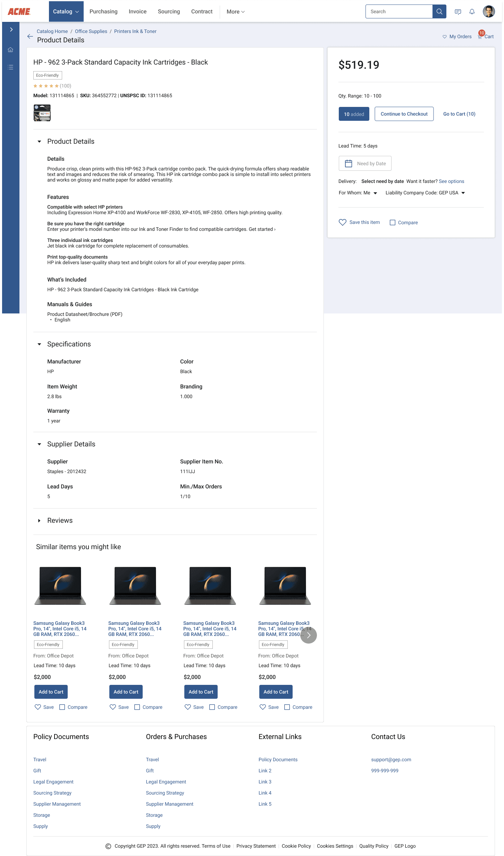Open the Invoice tab
Viewport: 504px width, 856px height.
click(x=137, y=11)
